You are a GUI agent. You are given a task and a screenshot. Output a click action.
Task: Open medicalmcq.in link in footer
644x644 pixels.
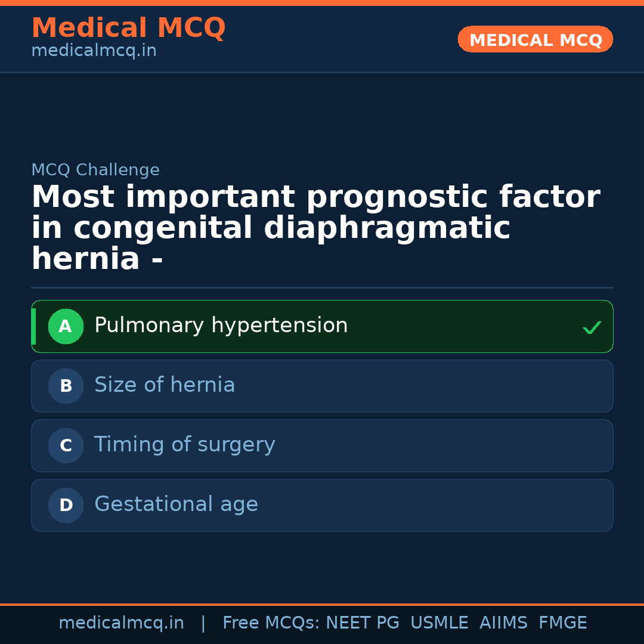pyautogui.click(x=121, y=623)
